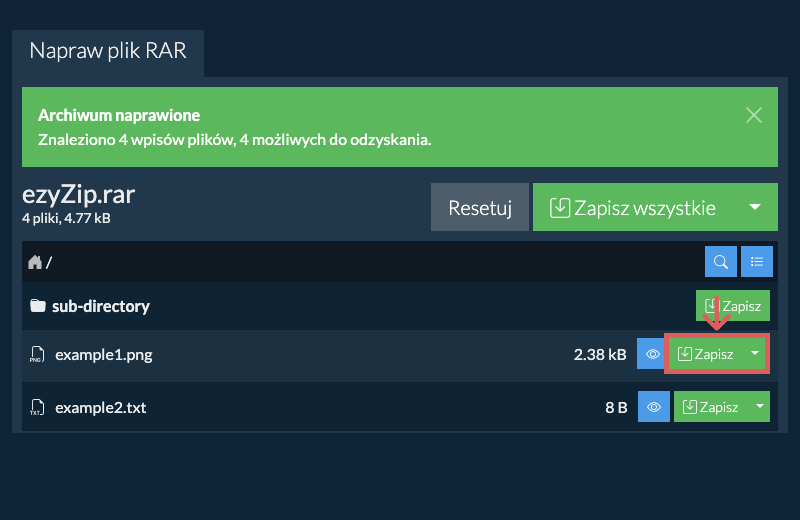The height and width of the screenshot is (520, 800).
Task: Select the example2.txt file name
Action: click(103, 408)
